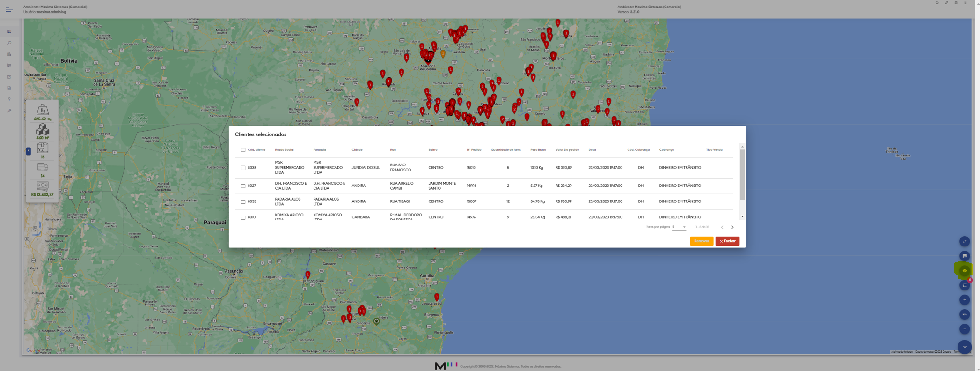Click the plus floating action button

964,300
